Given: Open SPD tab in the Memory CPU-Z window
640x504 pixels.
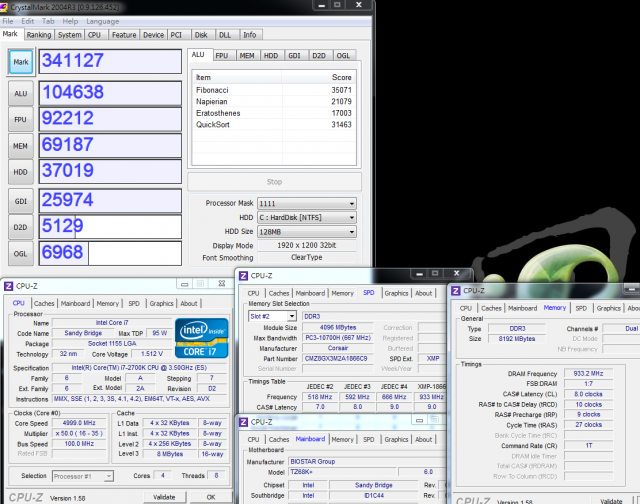Looking at the screenshot, I should tap(581, 309).
